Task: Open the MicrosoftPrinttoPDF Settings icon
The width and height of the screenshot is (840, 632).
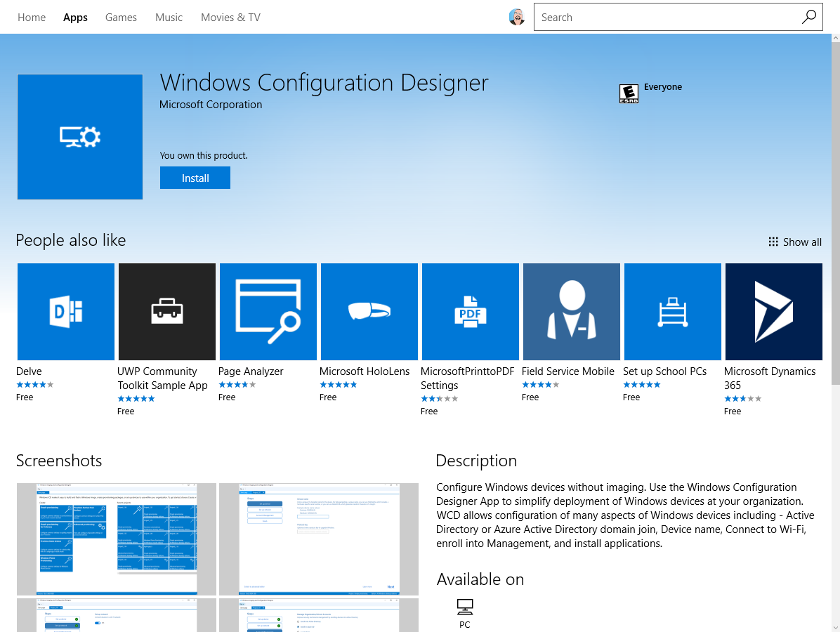Action: click(471, 312)
